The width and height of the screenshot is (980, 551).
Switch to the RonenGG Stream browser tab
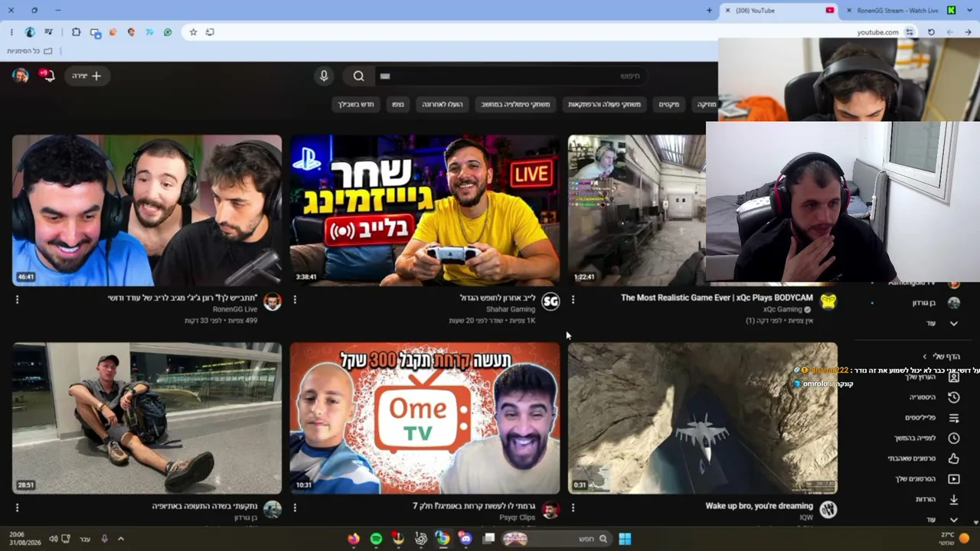897,11
